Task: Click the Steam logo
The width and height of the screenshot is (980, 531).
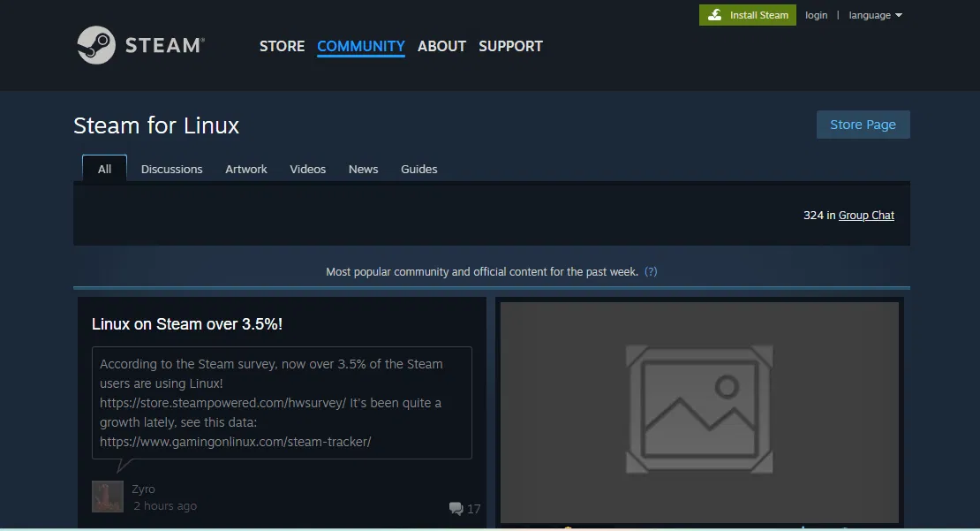Action: pos(141,45)
